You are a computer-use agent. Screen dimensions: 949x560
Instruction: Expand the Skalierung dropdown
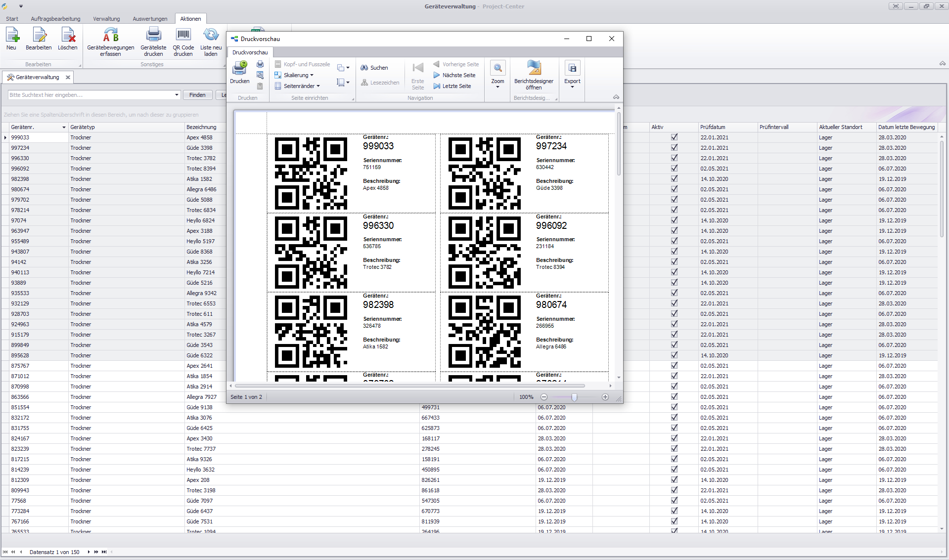point(299,75)
